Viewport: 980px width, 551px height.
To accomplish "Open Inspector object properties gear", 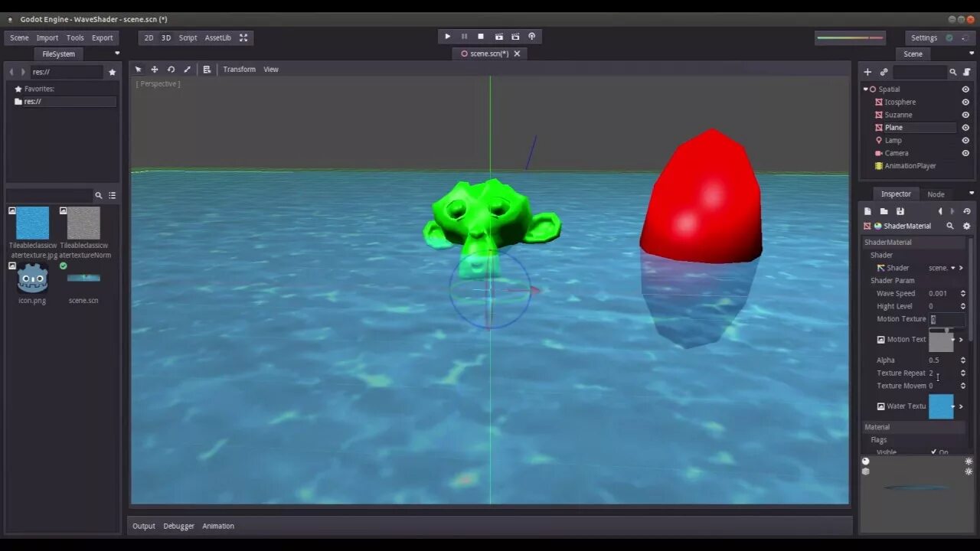I will point(966,226).
